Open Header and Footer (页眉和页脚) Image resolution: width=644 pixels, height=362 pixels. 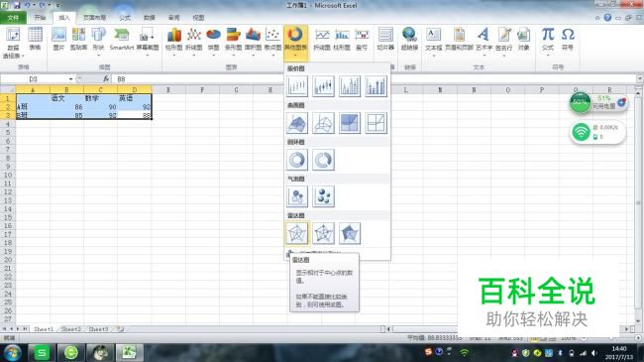pos(459,40)
